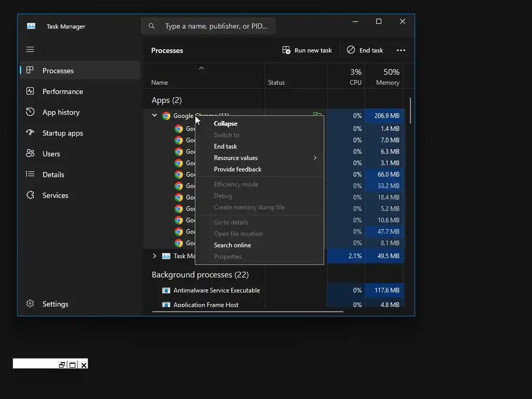Click the 18.4 MB memory cell
Screen dimensions: 532x399
point(384,197)
